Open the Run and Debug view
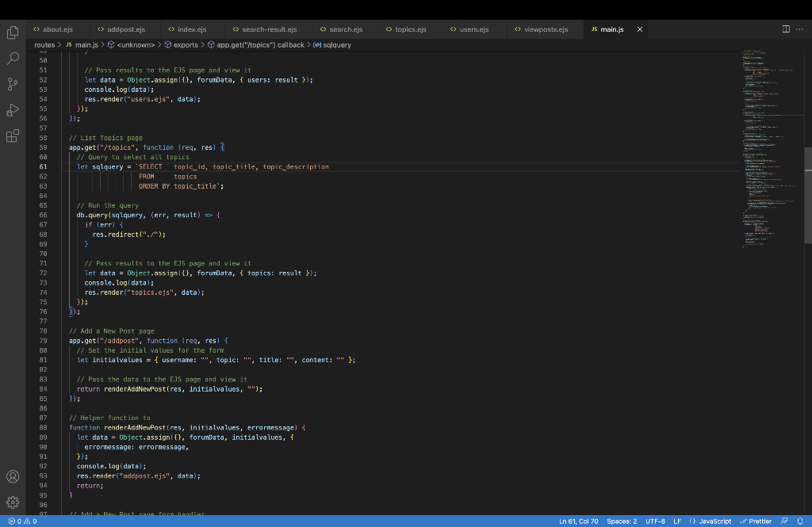Viewport: 812px width, 527px height. click(12, 109)
